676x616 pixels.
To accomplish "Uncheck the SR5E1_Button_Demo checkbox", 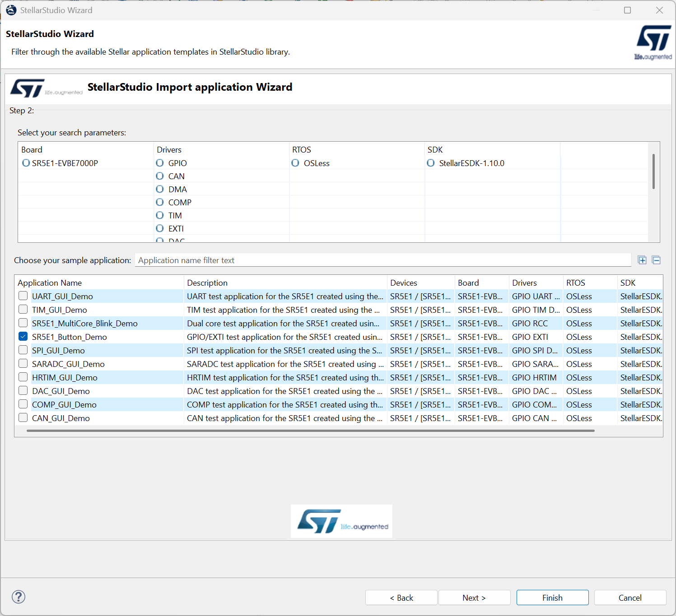I will (23, 337).
